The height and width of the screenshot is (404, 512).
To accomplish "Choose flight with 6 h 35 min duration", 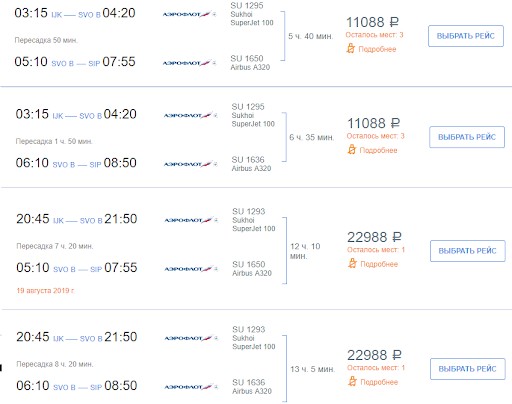I will pos(467,137).
